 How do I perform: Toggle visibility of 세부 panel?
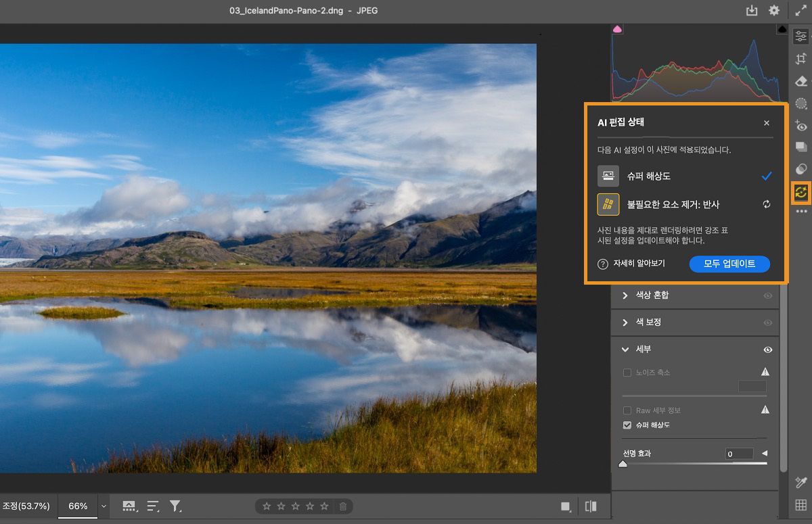768,350
